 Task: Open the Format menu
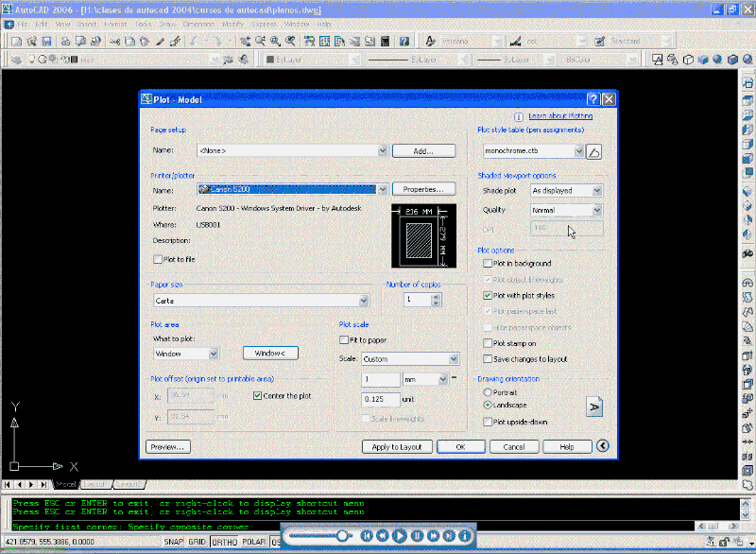[x=115, y=25]
